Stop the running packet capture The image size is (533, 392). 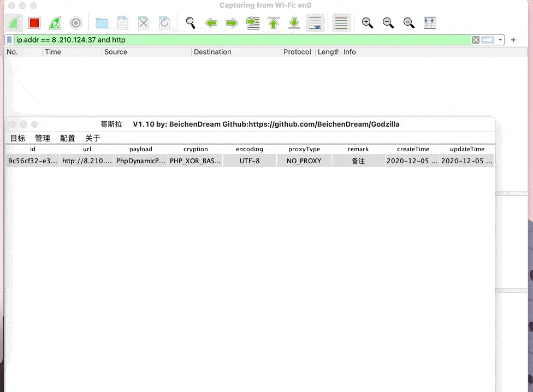34,23
